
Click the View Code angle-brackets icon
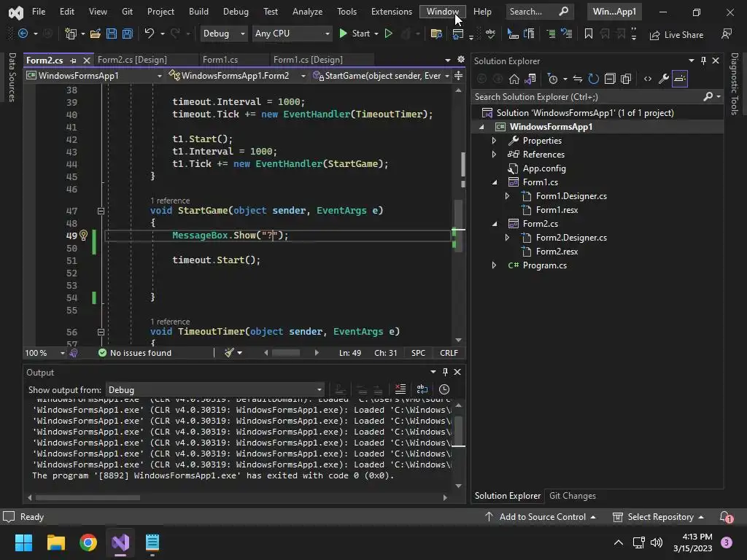[x=648, y=79]
